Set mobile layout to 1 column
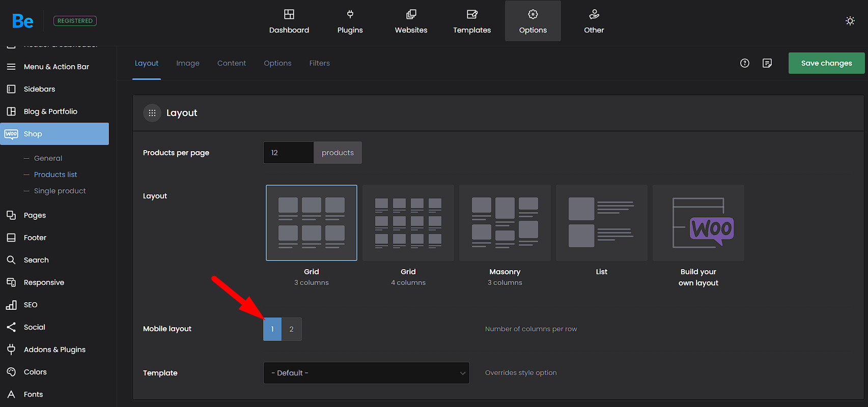The height and width of the screenshot is (407, 868). 272,329
